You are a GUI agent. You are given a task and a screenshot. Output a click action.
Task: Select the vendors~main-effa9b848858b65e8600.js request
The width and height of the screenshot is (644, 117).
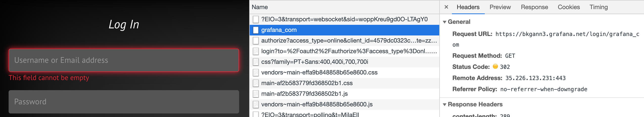[x=317, y=104]
